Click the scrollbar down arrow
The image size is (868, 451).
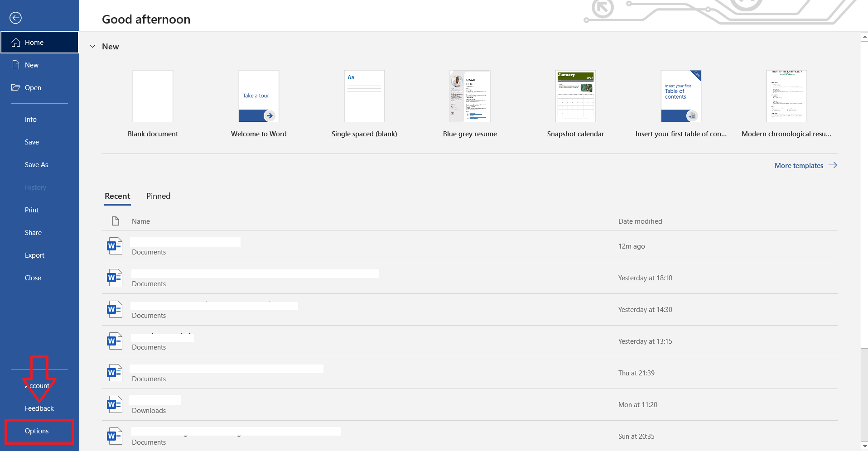pos(864,446)
